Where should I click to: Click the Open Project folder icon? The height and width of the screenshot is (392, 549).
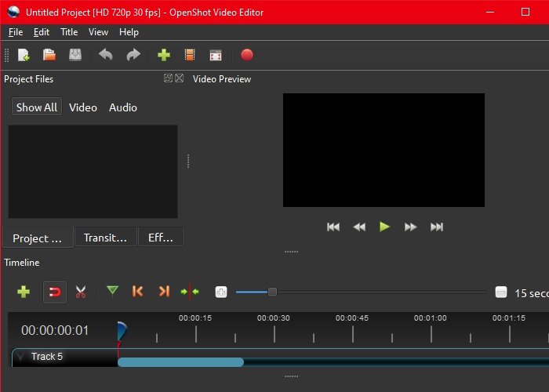(49, 55)
